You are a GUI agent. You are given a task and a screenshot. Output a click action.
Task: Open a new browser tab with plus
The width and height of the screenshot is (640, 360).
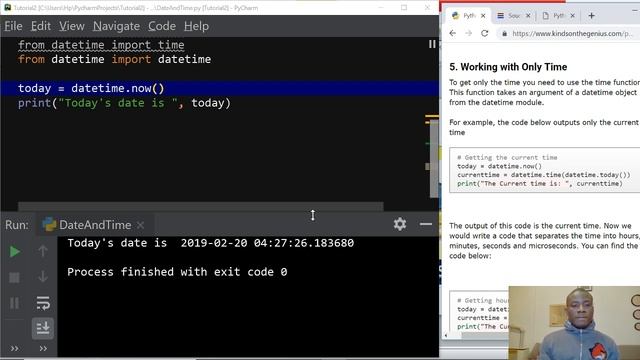pyautogui.click(x=591, y=16)
